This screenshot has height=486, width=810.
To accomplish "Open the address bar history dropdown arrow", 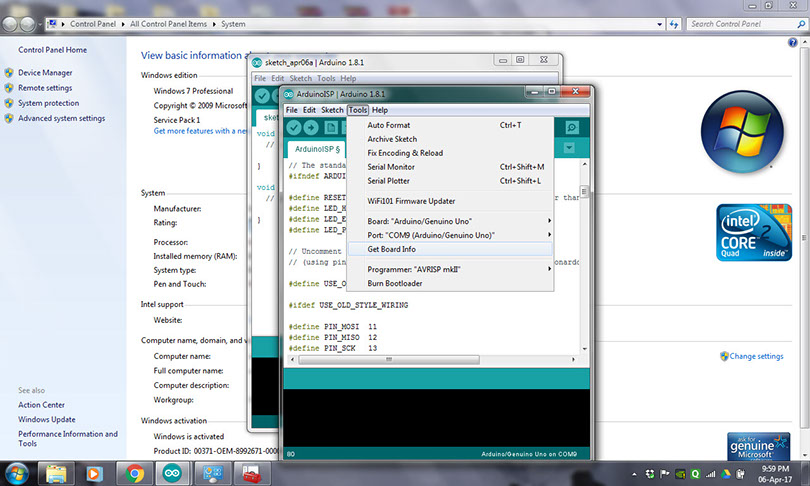I will tap(660, 24).
